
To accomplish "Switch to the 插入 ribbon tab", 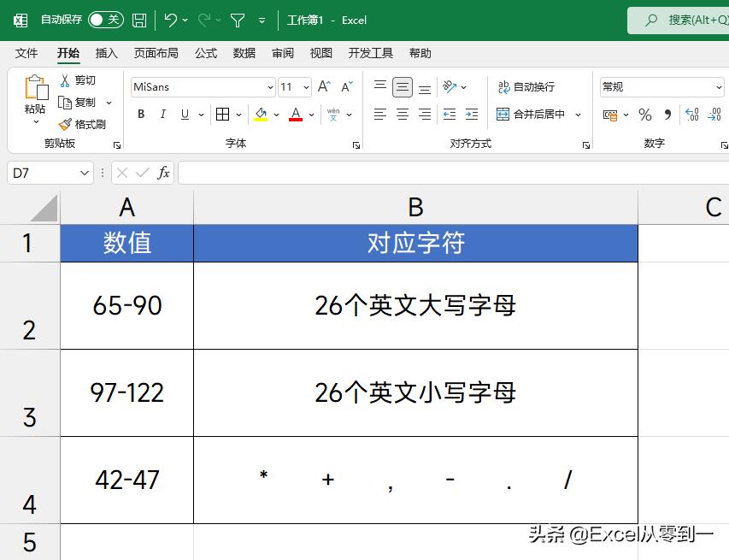I will tap(106, 53).
